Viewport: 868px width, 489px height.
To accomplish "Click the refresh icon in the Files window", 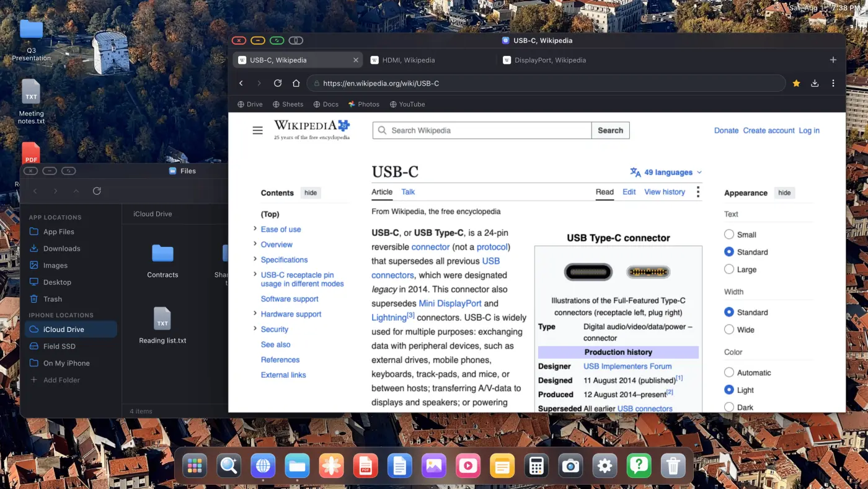I will click(97, 191).
